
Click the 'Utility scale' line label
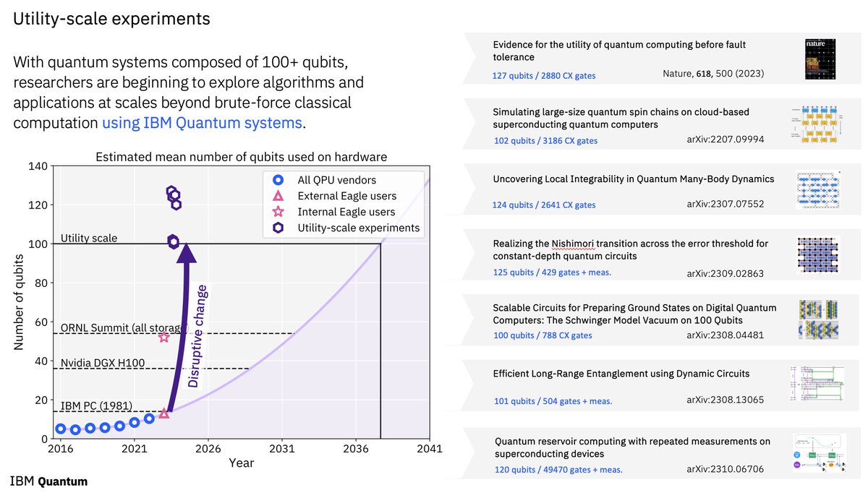point(89,238)
